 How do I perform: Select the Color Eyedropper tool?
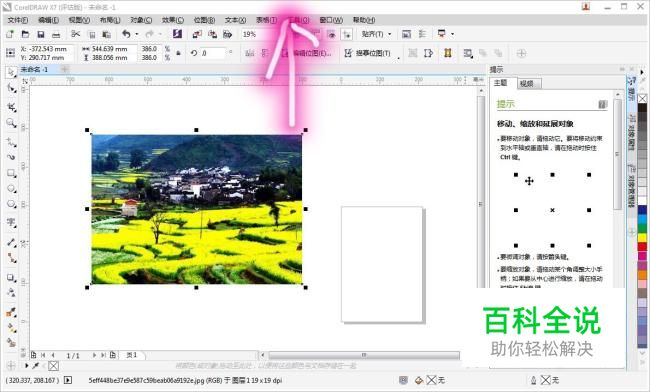coord(11,312)
